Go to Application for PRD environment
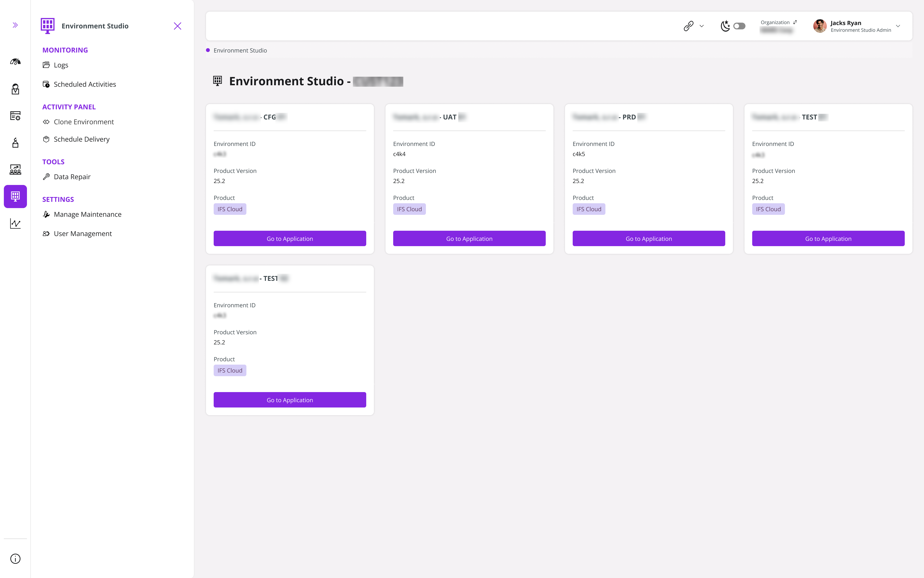 [x=649, y=238]
